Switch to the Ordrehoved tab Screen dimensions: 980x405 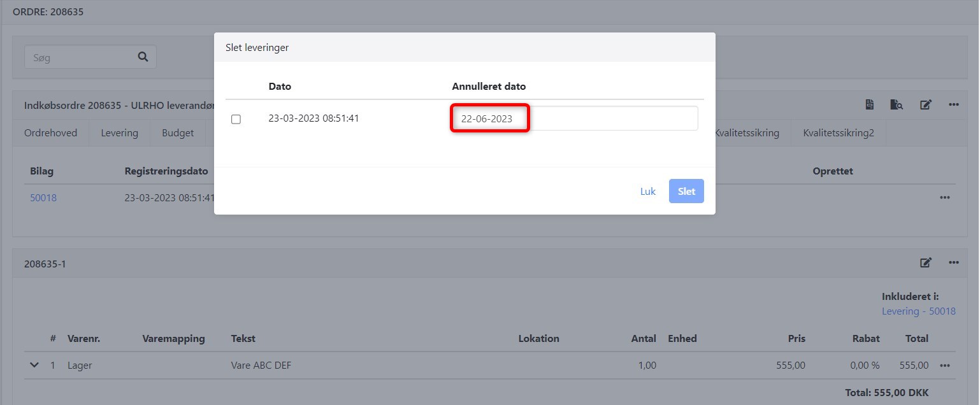50,133
